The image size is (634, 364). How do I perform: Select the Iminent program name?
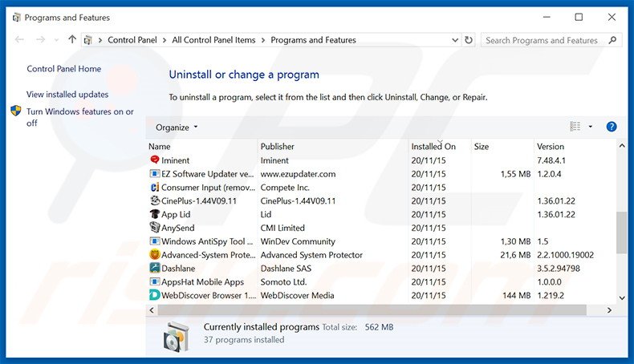coord(175,160)
